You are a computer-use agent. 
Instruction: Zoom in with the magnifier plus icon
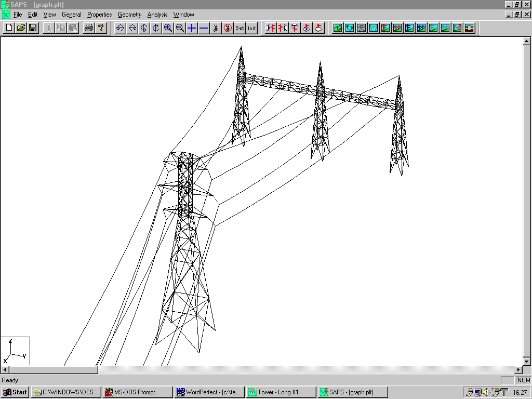(x=168, y=28)
